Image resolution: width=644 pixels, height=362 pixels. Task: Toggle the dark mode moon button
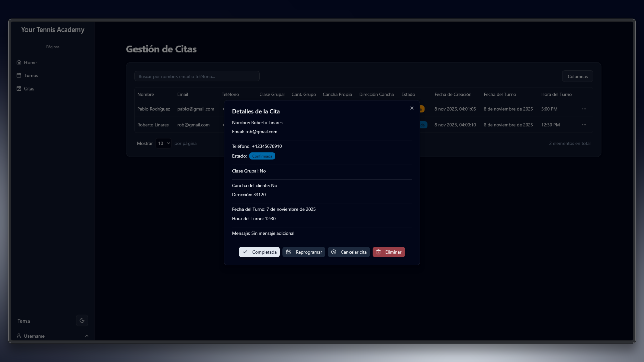[x=82, y=321]
